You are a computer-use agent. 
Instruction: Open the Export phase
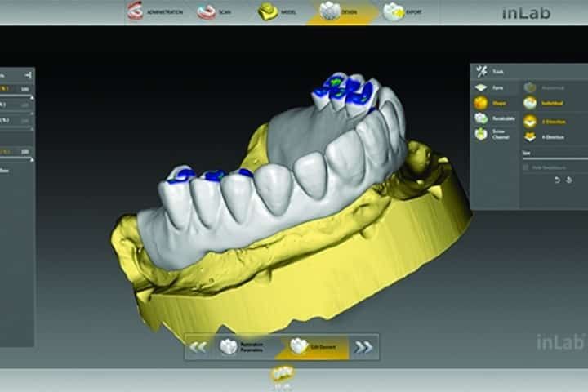click(403, 12)
